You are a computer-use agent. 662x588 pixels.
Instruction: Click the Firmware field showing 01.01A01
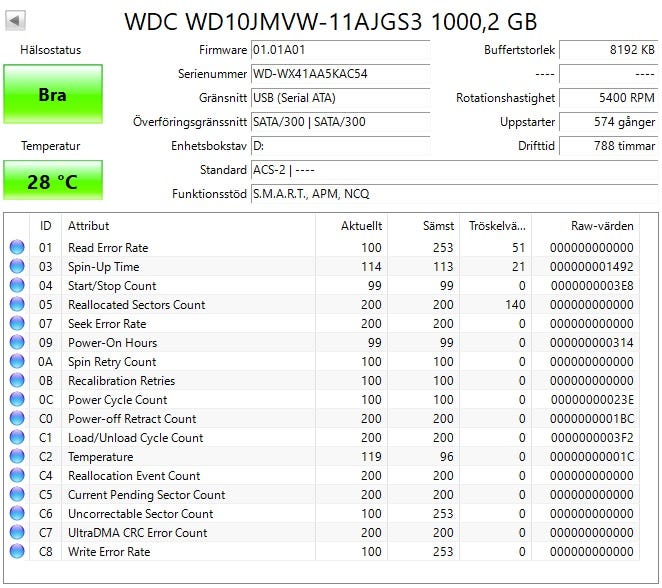tap(340, 50)
